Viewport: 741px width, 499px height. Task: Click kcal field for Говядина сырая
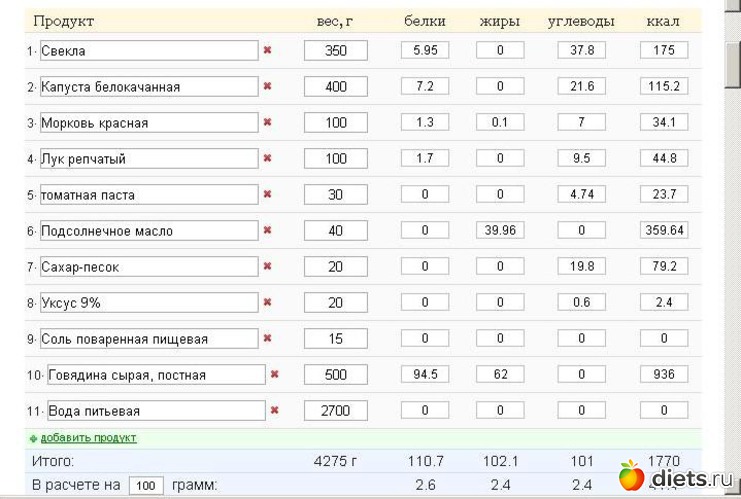[x=664, y=374]
